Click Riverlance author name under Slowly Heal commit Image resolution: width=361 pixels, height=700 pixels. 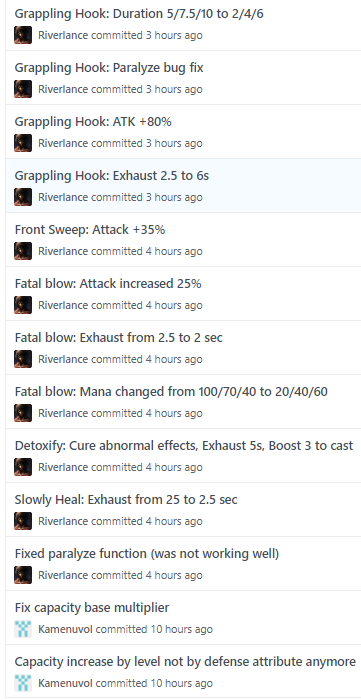(63, 521)
